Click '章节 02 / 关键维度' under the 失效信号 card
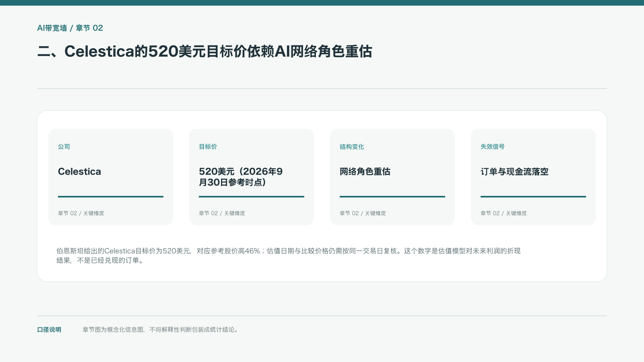 504,213
